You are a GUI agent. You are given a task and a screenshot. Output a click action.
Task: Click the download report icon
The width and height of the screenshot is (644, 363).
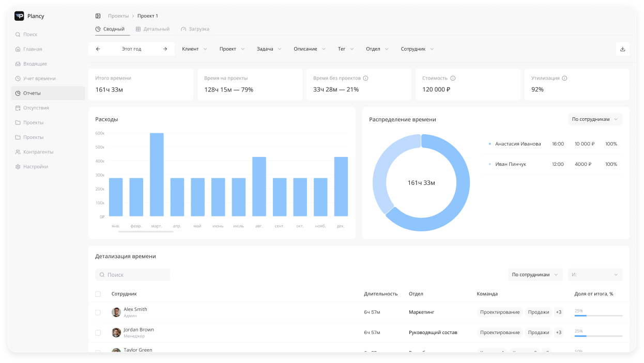[x=622, y=49]
